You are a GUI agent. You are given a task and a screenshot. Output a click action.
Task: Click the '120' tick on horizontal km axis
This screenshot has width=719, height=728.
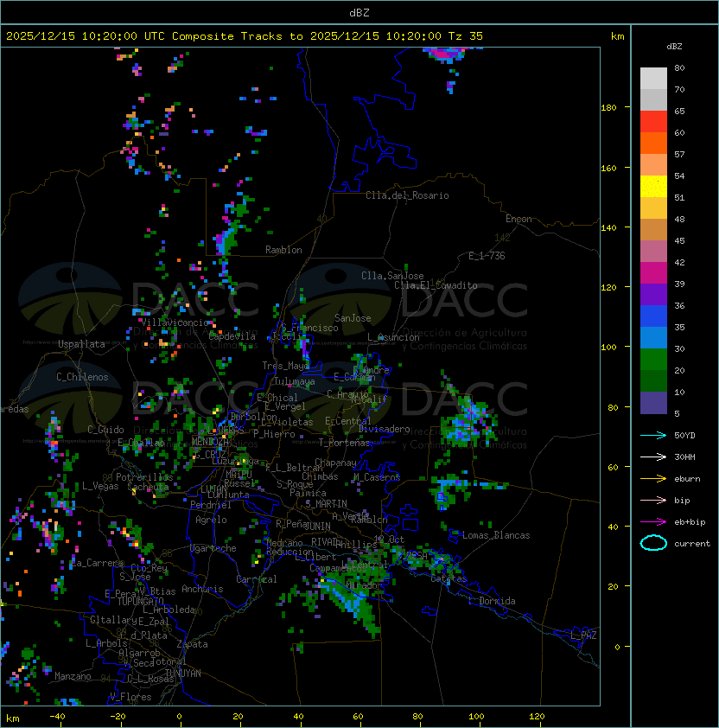(x=537, y=717)
